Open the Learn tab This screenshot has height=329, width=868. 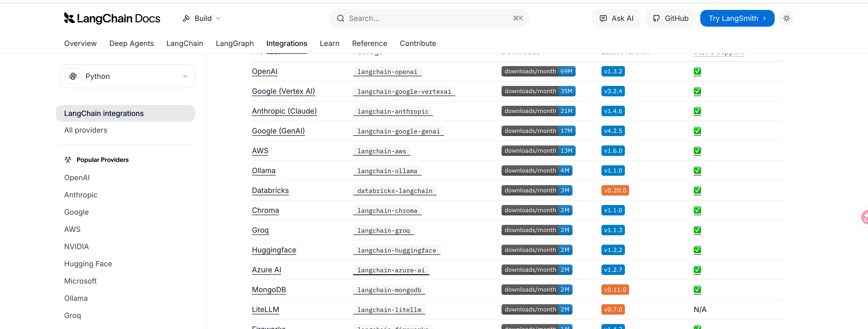point(329,43)
